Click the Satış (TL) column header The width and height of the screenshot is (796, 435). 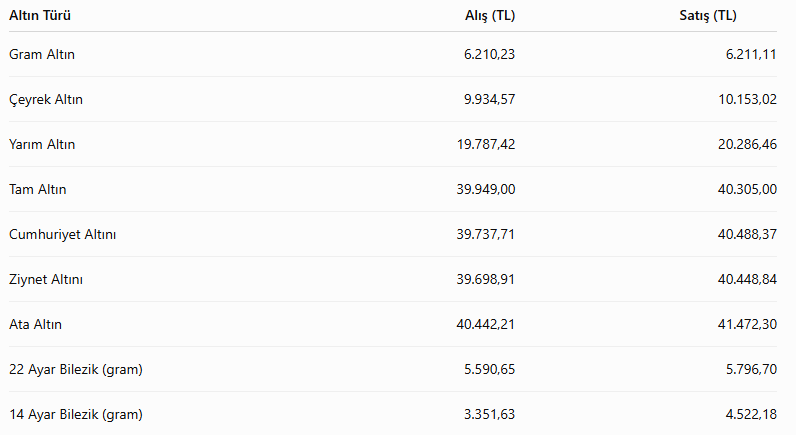[x=708, y=16]
